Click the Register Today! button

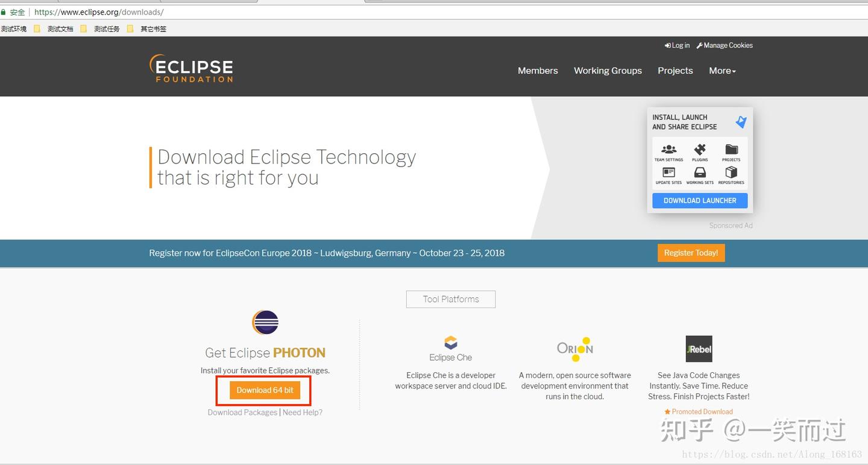[x=691, y=253]
